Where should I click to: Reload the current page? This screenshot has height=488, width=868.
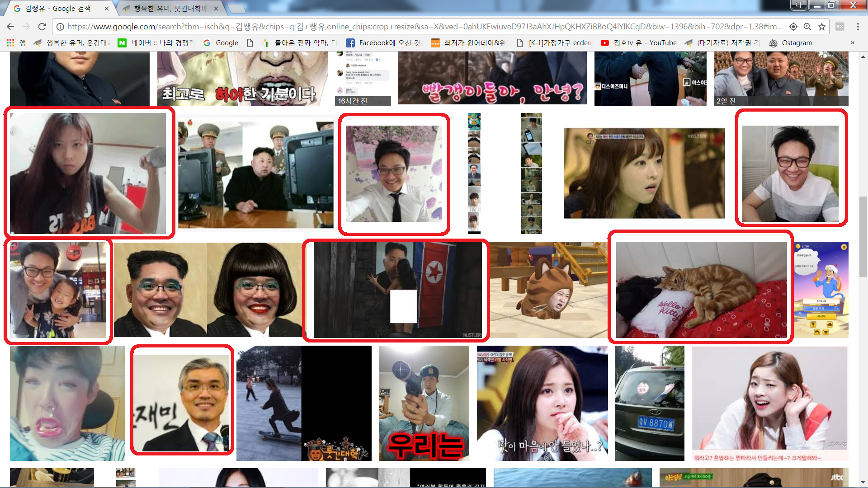click(42, 27)
